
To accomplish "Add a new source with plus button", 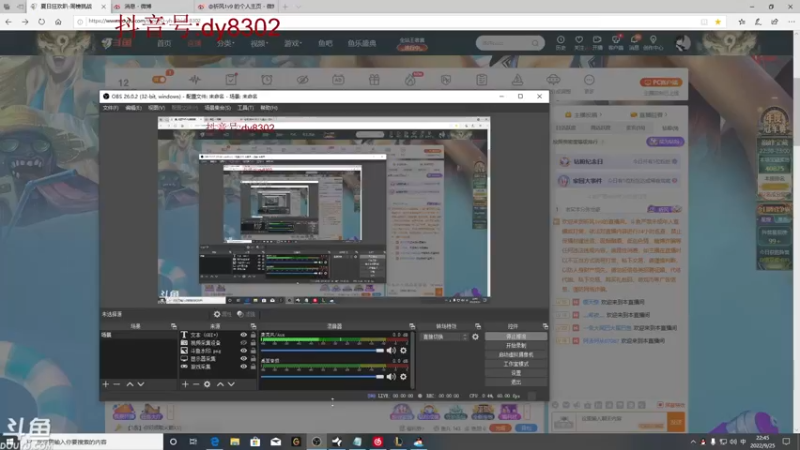I will point(185,384).
